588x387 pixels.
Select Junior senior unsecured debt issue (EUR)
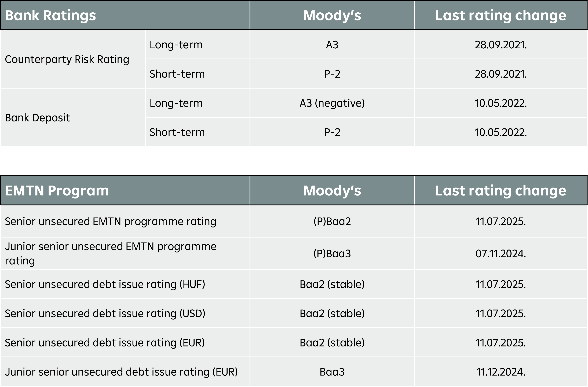click(x=121, y=372)
